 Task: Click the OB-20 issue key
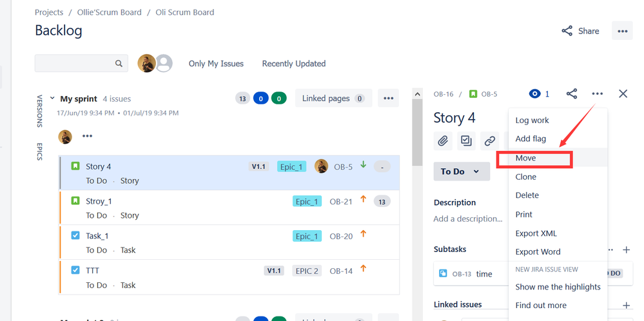[x=341, y=236]
